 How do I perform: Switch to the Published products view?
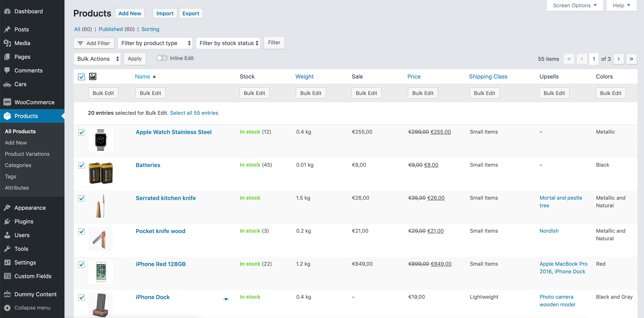click(x=111, y=29)
